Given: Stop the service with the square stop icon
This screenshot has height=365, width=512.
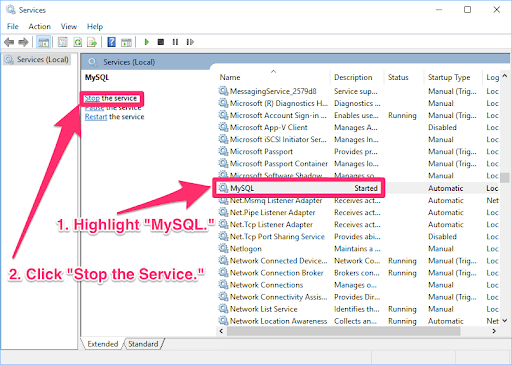Looking at the screenshot, I should tap(161, 42).
